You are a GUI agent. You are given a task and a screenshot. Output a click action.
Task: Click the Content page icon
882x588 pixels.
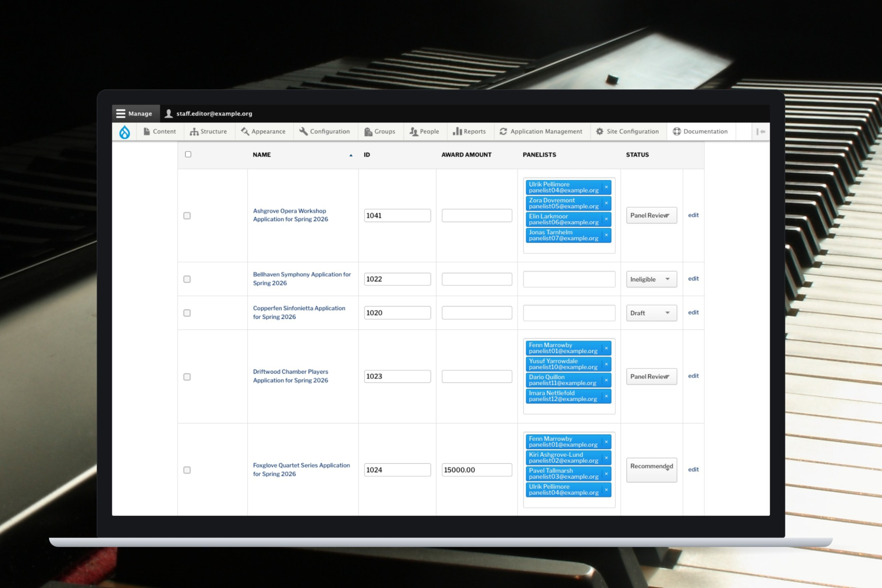coord(147,131)
